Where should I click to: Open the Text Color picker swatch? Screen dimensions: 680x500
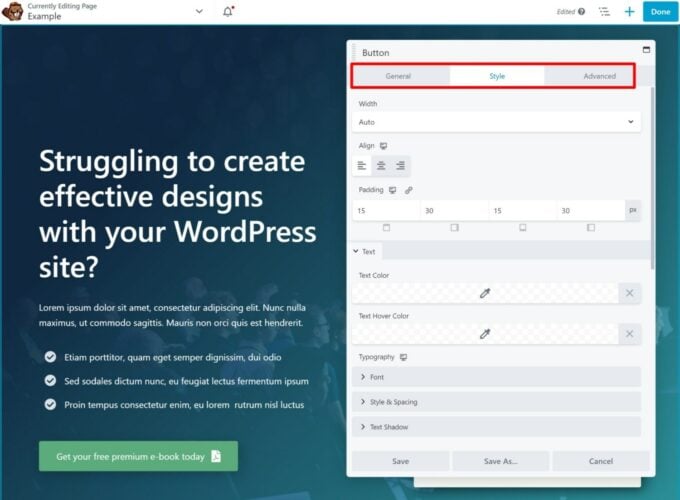coord(485,294)
